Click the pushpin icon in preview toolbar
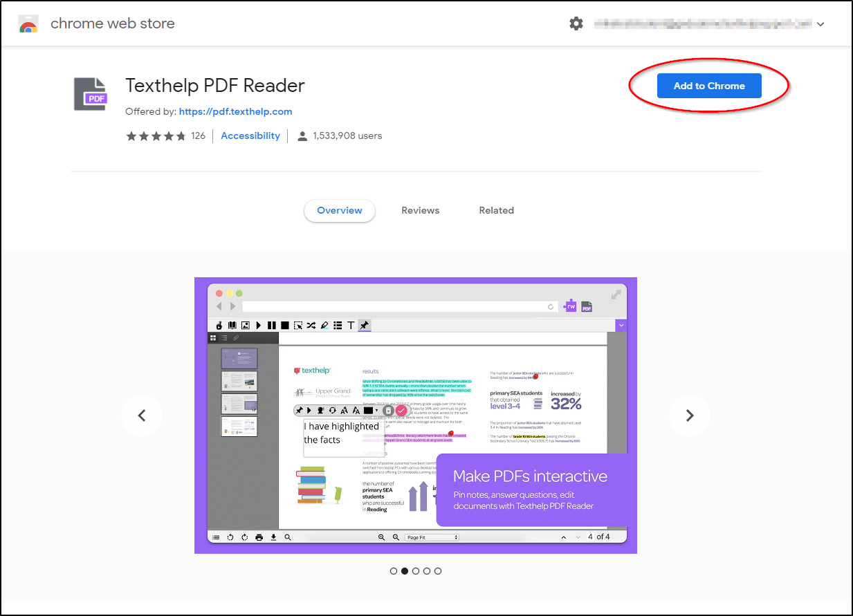The width and height of the screenshot is (853, 616). (x=364, y=326)
